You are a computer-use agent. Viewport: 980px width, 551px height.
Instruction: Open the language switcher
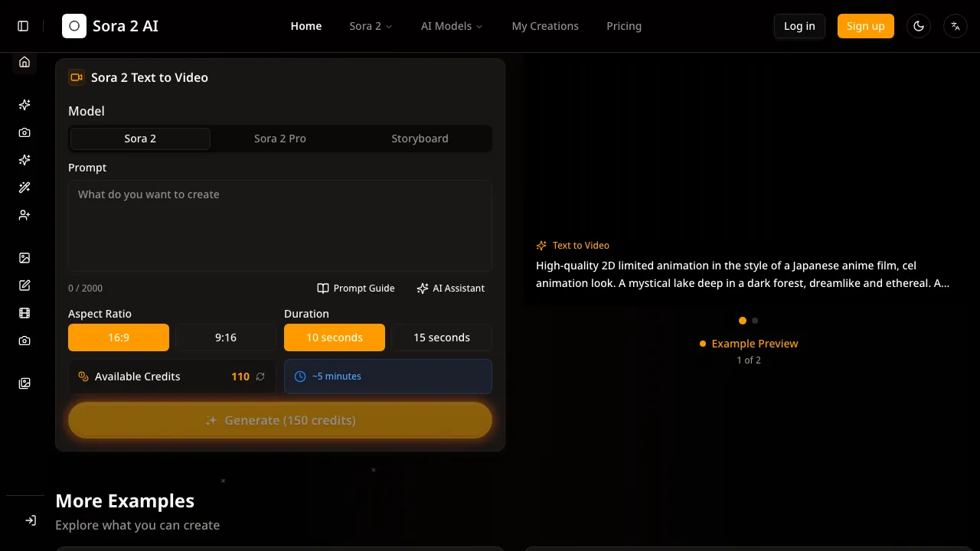point(955,26)
